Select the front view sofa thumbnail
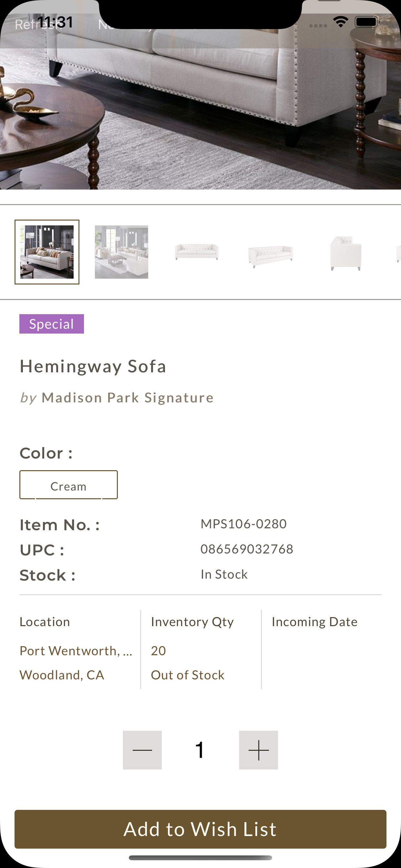Image resolution: width=401 pixels, height=868 pixels. point(196,252)
